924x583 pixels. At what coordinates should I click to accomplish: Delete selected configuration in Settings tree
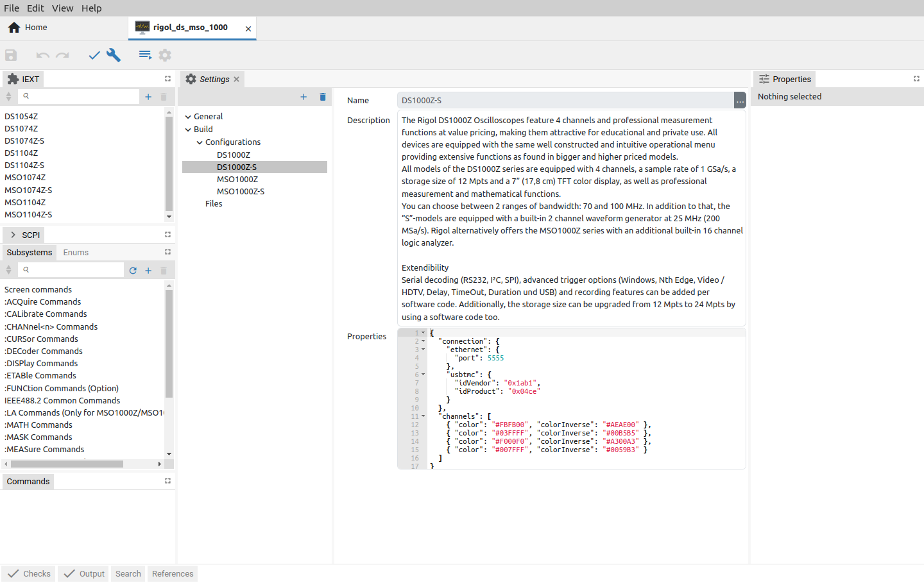323,97
